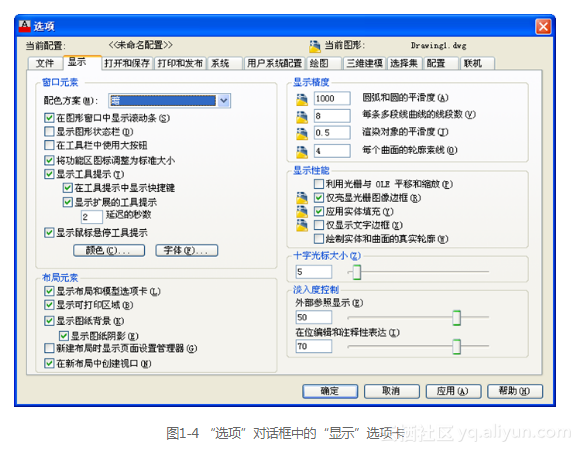Click drawing icon beside 每条多段线曲线的线段数 field

(x=302, y=117)
